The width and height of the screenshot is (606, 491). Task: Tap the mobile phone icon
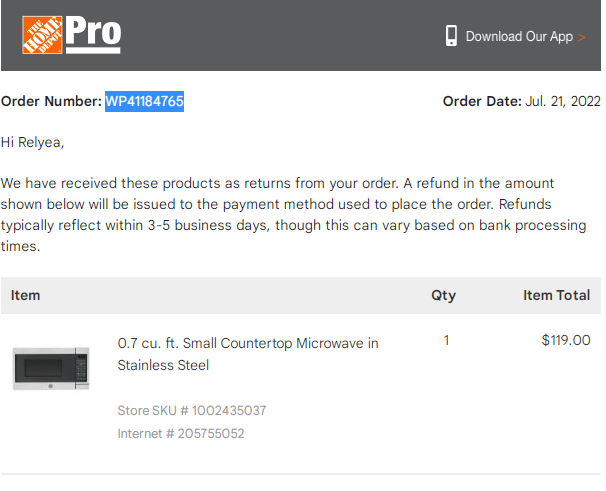click(x=451, y=36)
